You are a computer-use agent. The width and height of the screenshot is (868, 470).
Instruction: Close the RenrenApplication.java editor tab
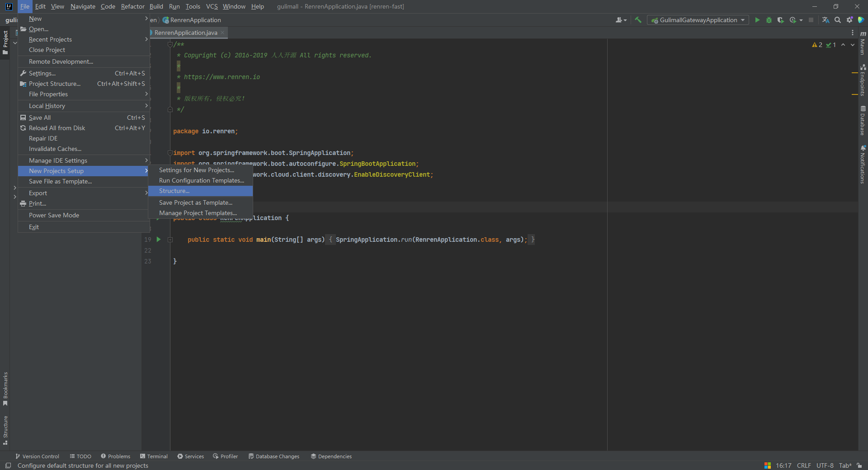coord(222,33)
